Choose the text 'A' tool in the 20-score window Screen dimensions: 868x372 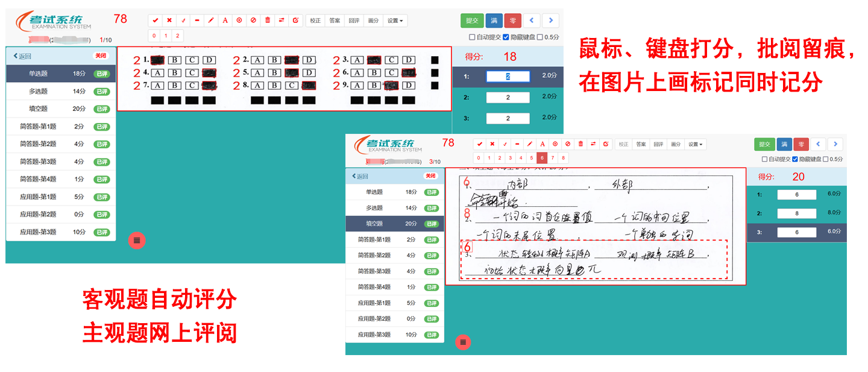542,144
